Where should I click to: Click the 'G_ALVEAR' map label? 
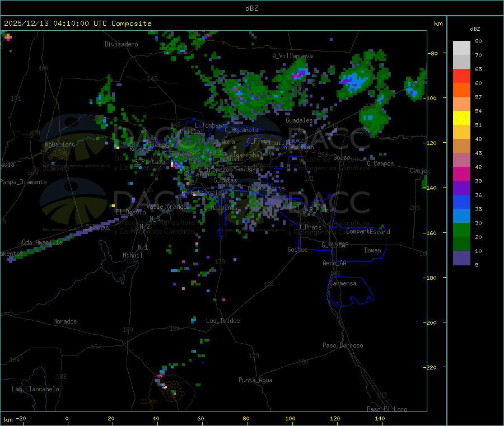(335, 245)
